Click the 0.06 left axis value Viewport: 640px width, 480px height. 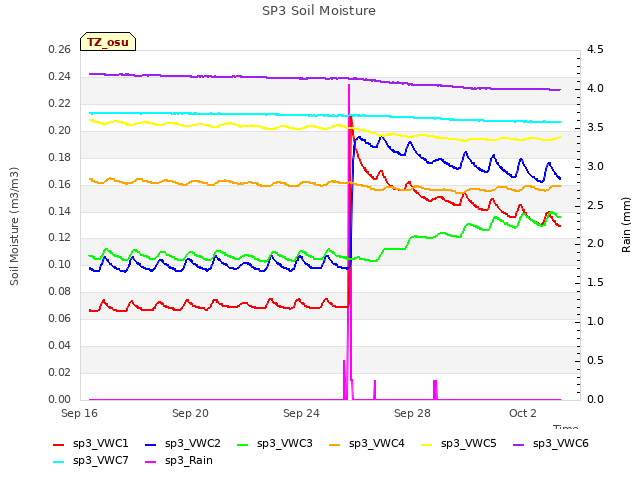[60, 318]
